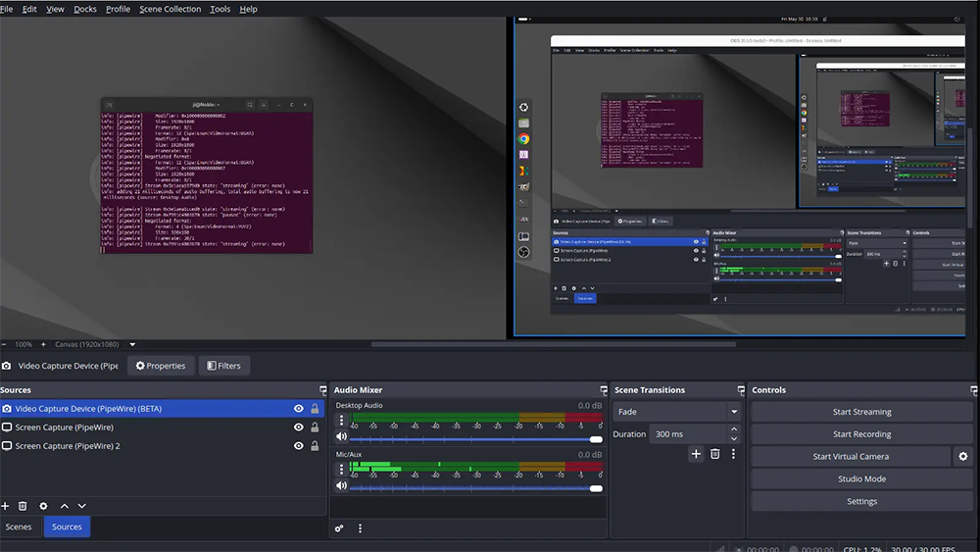The width and height of the screenshot is (980, 552).
Task: Open the Edit menu
Action: (29, 9)
